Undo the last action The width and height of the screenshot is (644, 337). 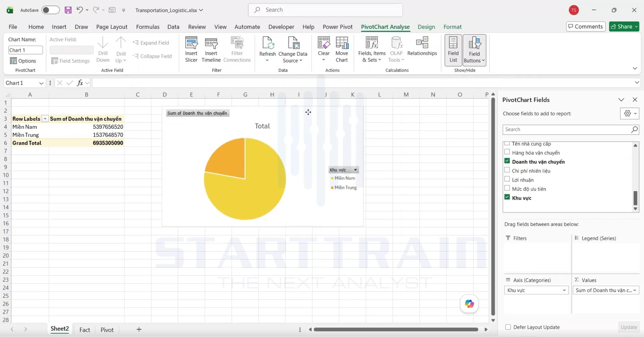(x=80, y=10)
